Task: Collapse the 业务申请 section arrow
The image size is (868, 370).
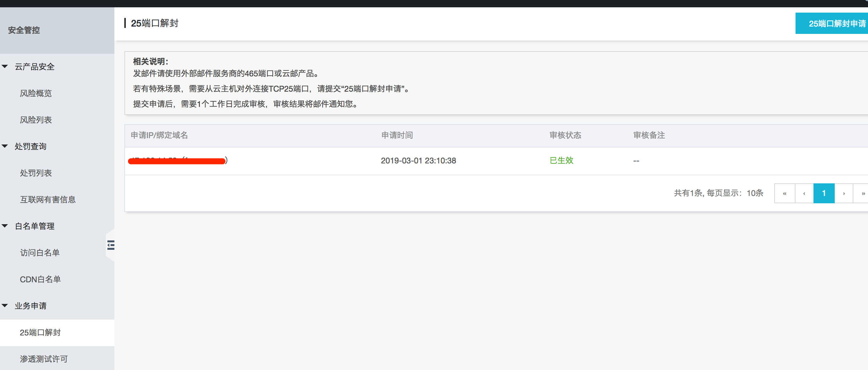Action: (5, 306)
